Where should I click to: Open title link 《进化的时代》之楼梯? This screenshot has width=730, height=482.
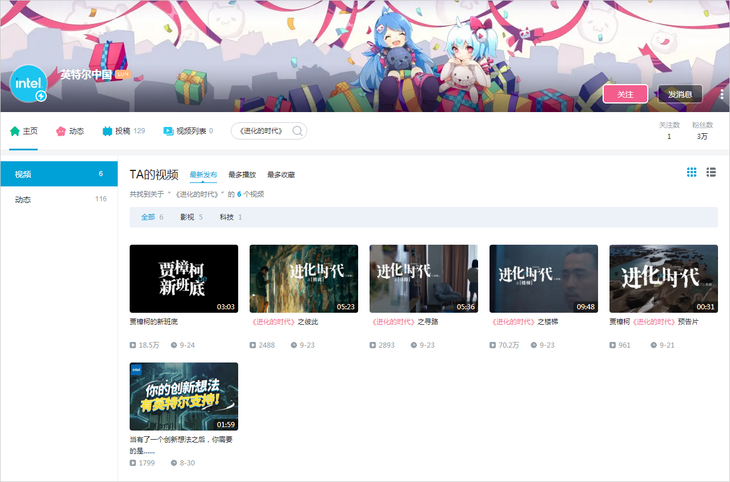pos(524,322)
